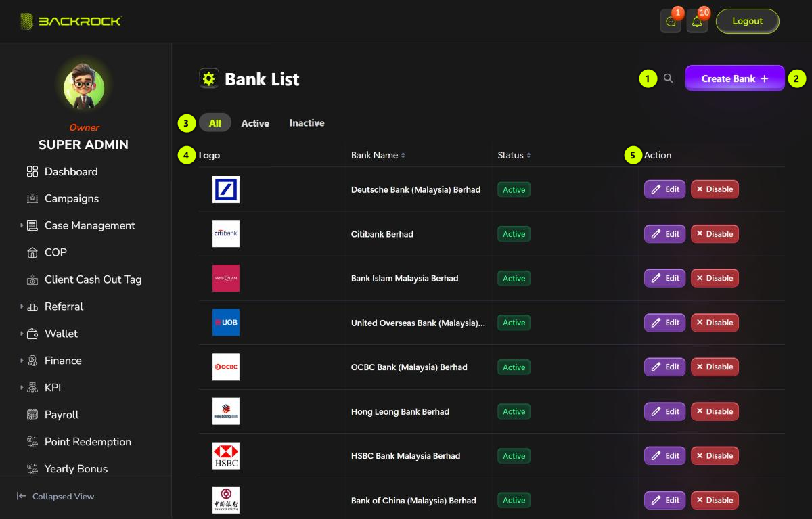This screenshot has width=812, height=519.
Task: Click the Citibank logo thumbnail
Action: tap(226, 233)
